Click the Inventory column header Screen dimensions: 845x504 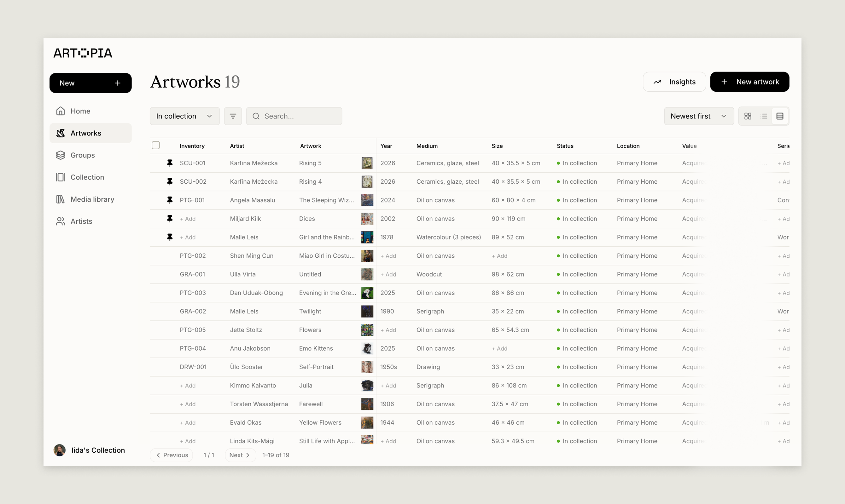tap(192, 146)
